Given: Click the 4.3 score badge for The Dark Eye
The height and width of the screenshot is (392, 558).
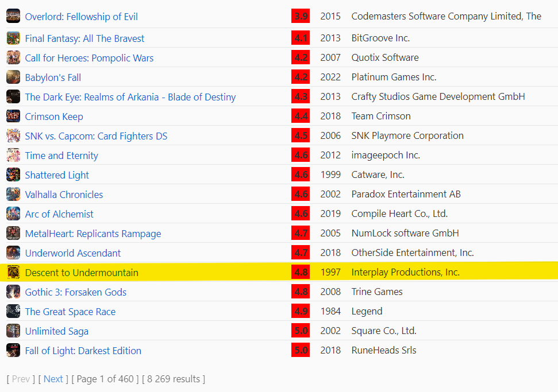Looking at the screenshot, I should tap(301, 96).
